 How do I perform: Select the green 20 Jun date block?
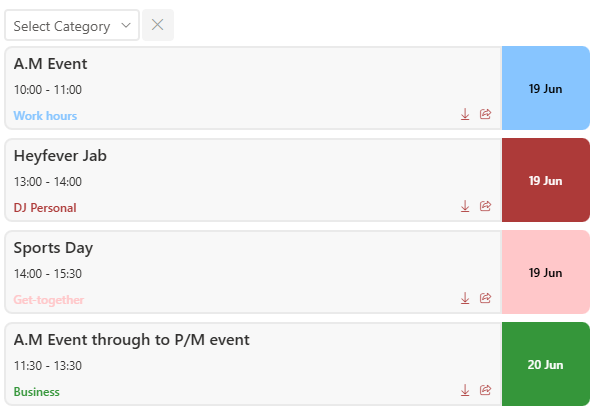(546, 364)
